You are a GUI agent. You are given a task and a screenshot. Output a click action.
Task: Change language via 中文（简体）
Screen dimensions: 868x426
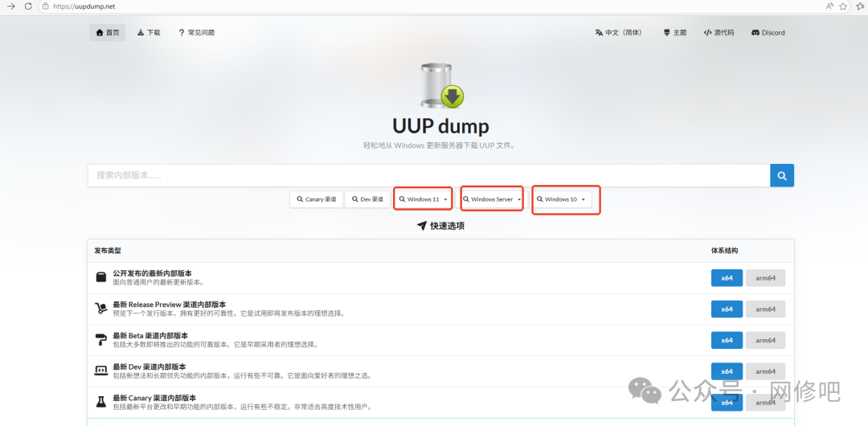(618, 33)
